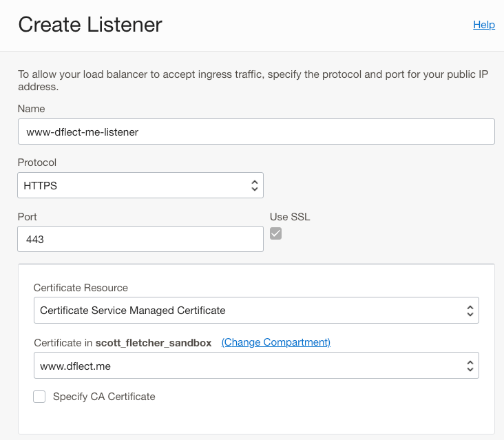This screenshot has width=504, height=440.
Task: Click the scott_fletcher_sandbox compartment name
Action: click(x=153, y=343)
